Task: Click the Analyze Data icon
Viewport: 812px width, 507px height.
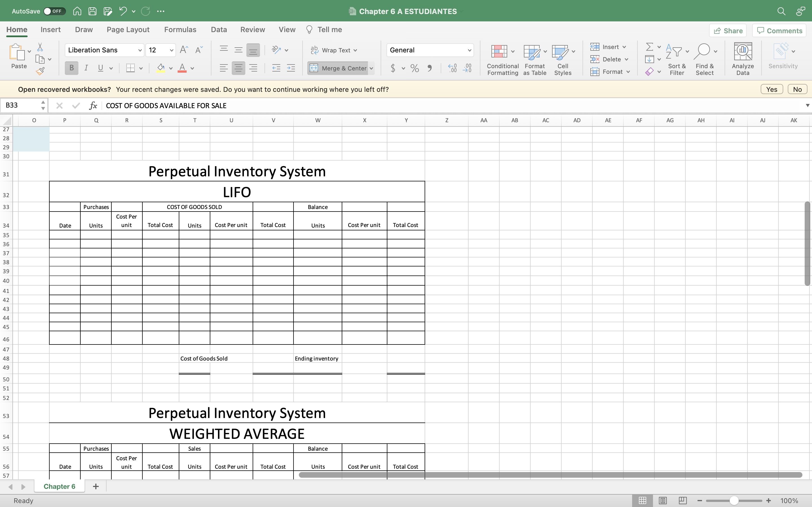Action: 743,59
